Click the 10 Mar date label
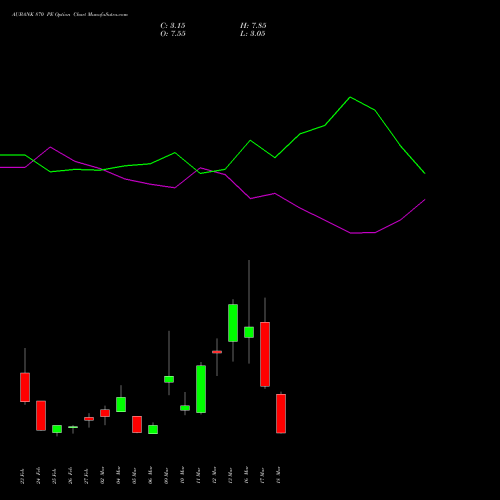 click(182, 475)
